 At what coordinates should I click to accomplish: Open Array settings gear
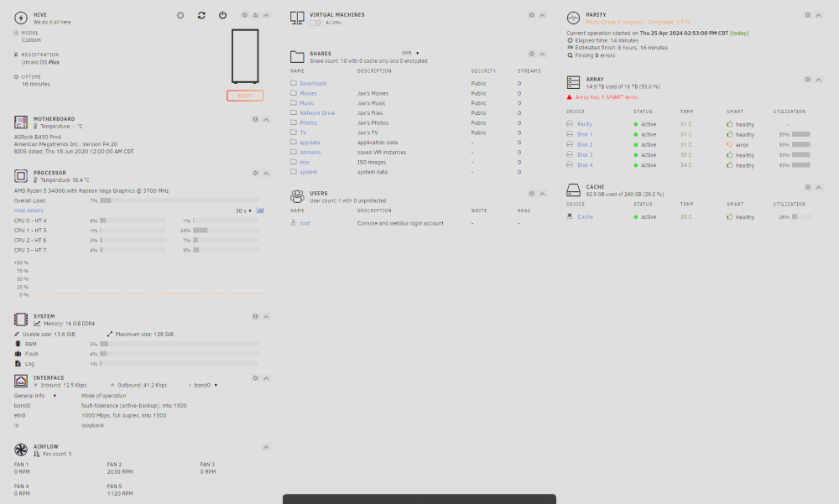(x=807, y=80)
